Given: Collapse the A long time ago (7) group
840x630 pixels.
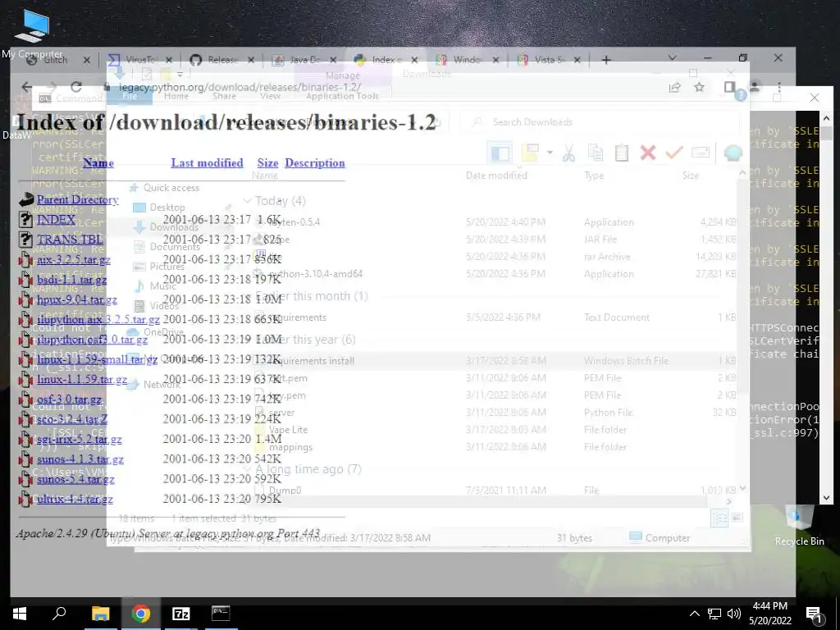Looking at the screenshot, I should [248, 469].
